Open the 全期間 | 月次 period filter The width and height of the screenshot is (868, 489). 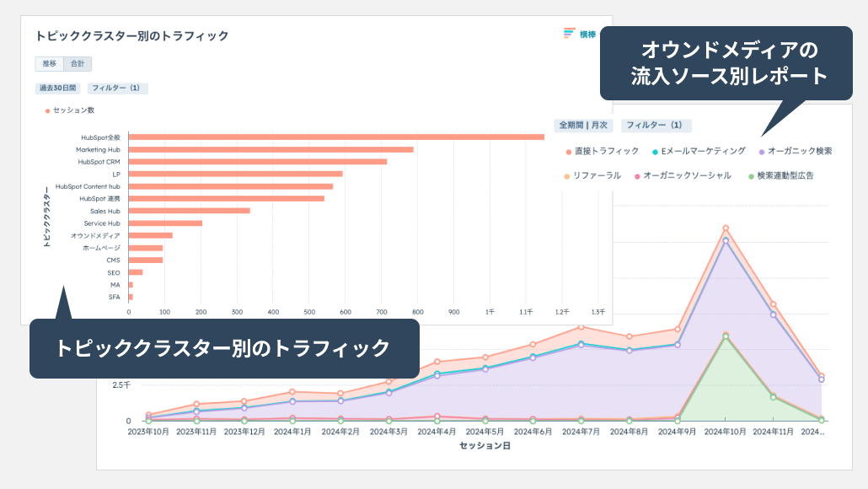583,125
